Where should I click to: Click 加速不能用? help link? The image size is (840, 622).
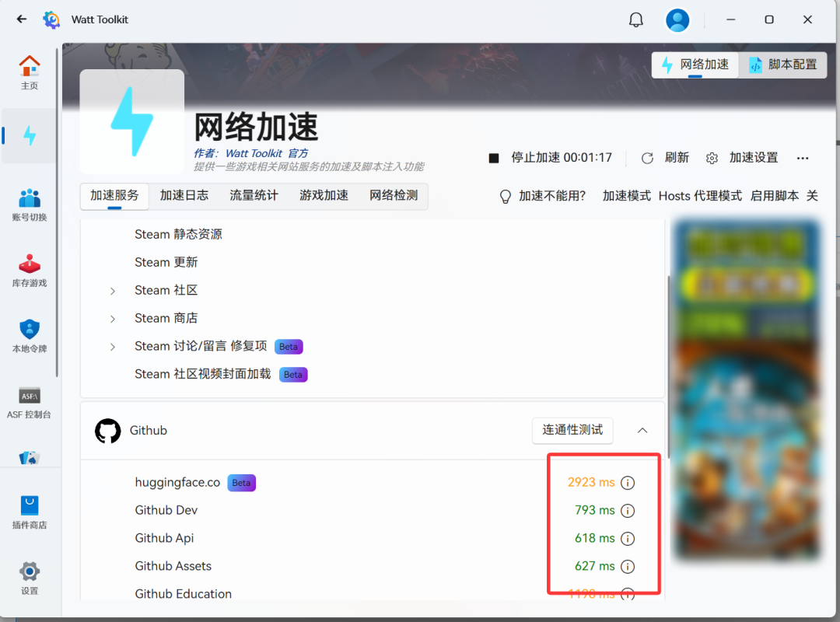click(551, 196)
